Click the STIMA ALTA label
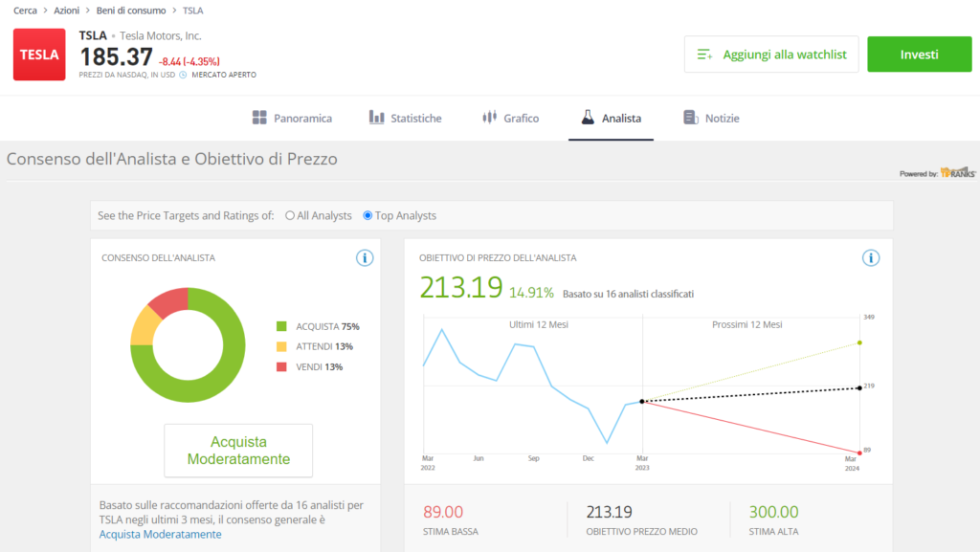Screen dimensions: 980x552 click(773, 532)
